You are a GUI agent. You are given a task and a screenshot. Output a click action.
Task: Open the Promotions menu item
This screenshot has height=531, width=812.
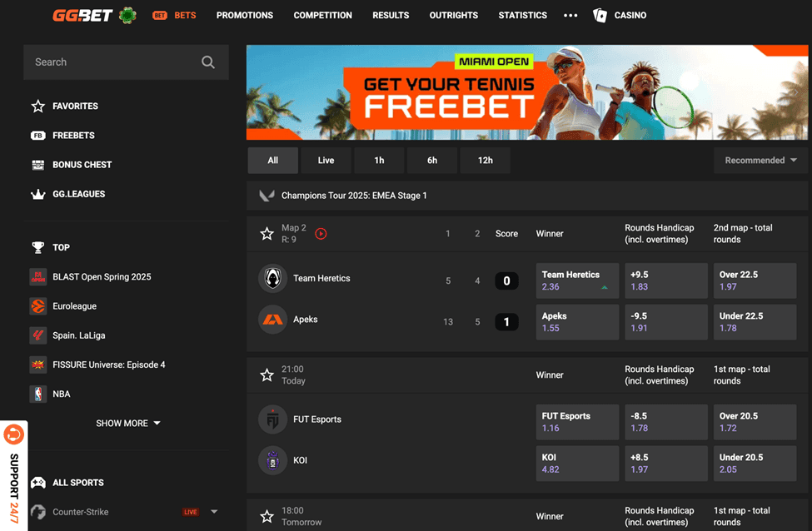244,15
